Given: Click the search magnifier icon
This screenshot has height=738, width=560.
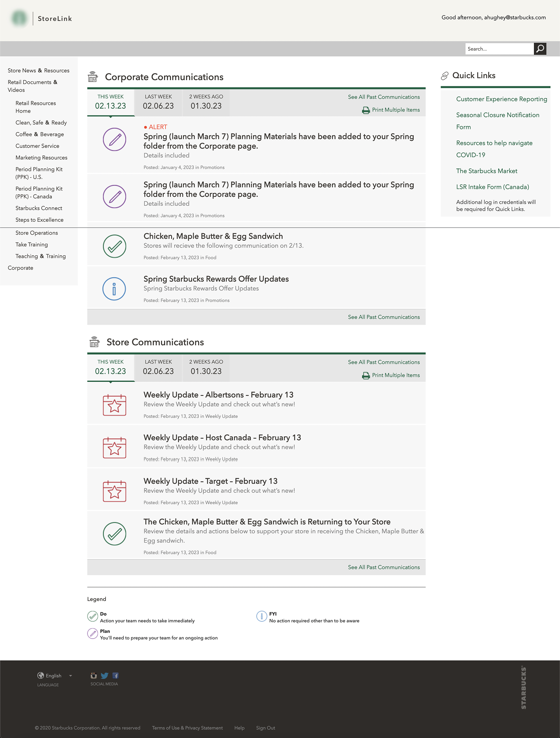Looking at the screenshot, I should pyautogui.click(x=540, y=49).
